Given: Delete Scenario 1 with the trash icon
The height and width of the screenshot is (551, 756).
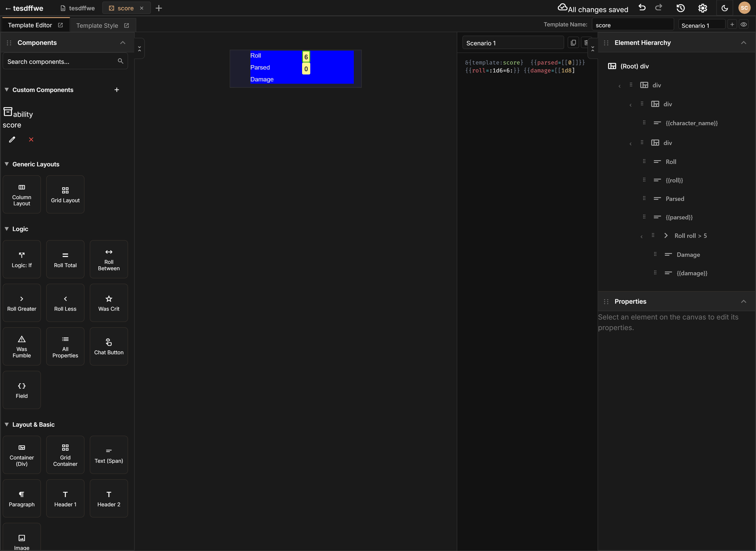Looking at the screenshot, I should pyautogui.click(x=586, y=43).
